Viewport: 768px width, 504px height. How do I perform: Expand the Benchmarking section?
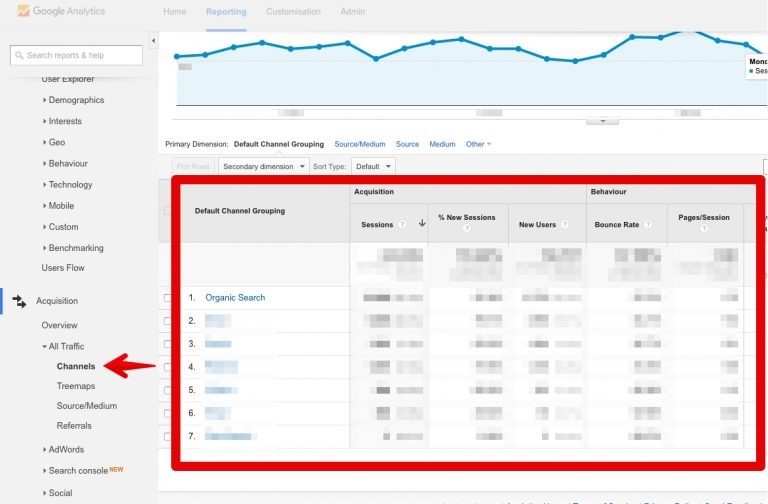tap(72, 248)
